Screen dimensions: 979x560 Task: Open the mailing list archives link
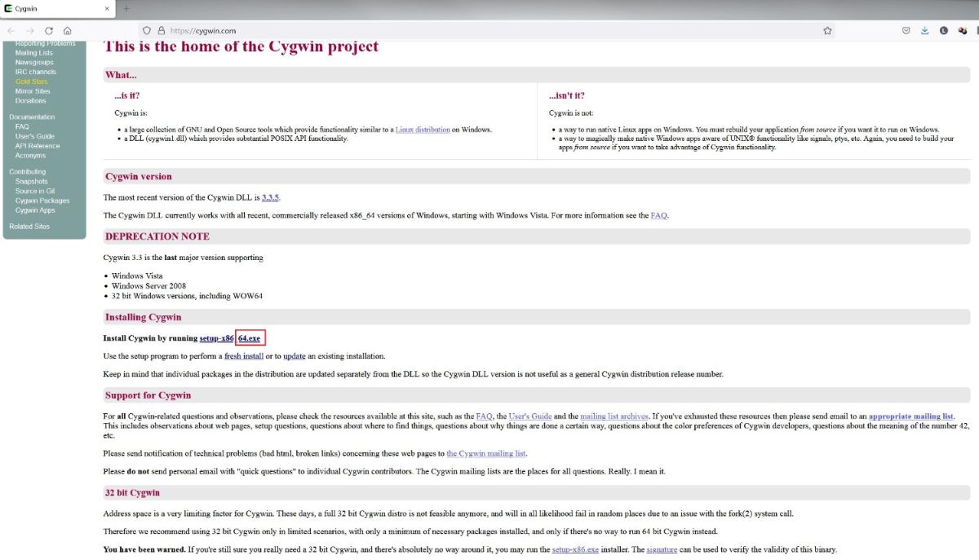click(x=616, y=417)
